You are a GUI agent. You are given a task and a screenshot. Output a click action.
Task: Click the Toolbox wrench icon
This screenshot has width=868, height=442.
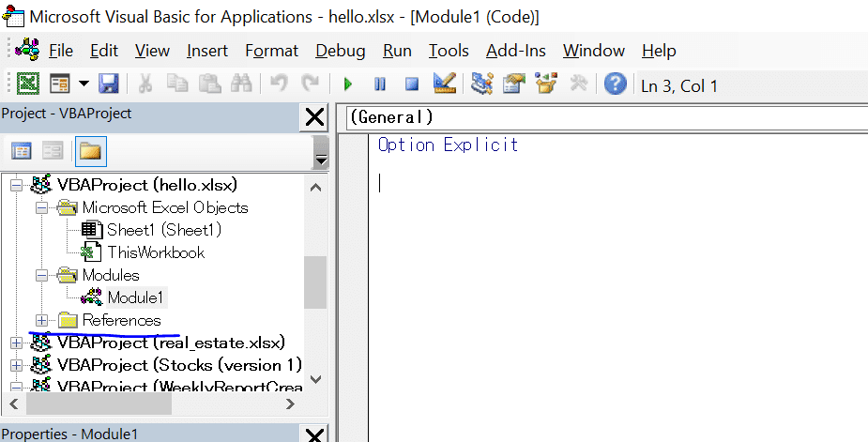point(578,84)
